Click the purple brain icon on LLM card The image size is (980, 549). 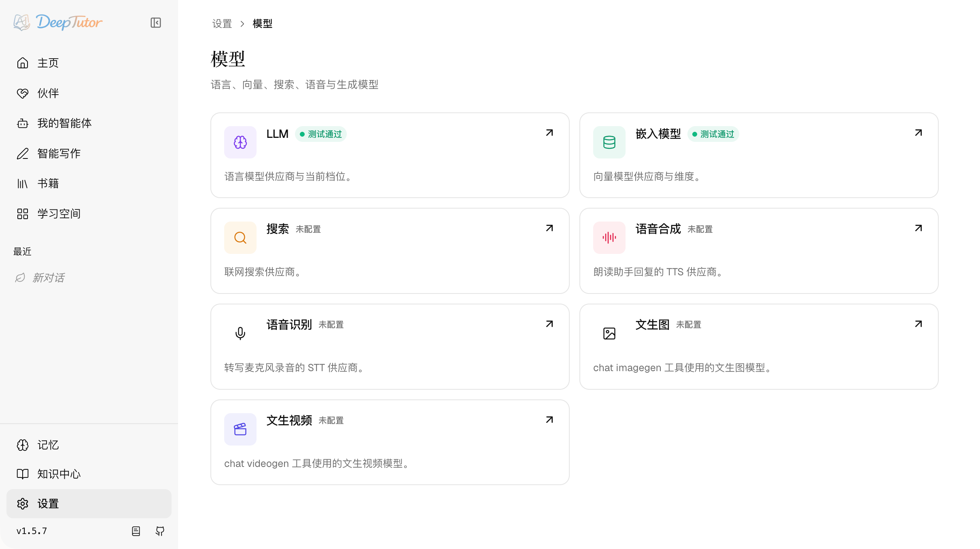click(x=240, y=142)
